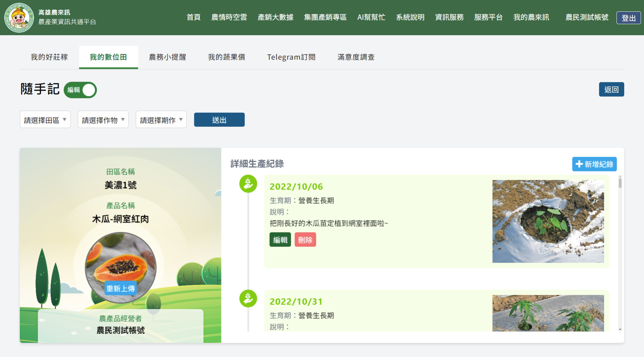Click the plant icon beside 2022/10/31 entry
The width and height of the screenshot is (644, 357).
click(x=248, y=299)
